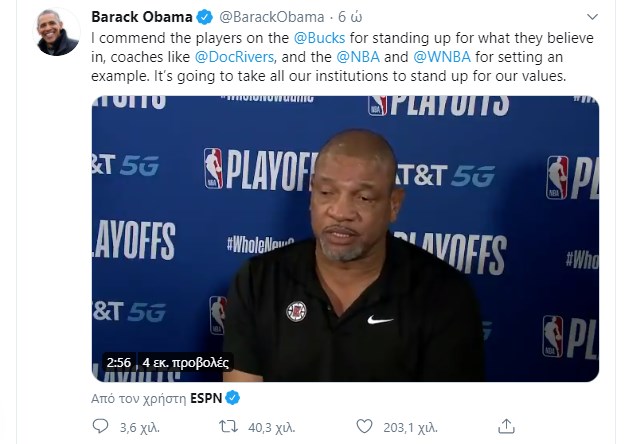Viewport: 630px width, 444px height.
Task: Follow the @Bucks mention link
Action: click(318, 37)
